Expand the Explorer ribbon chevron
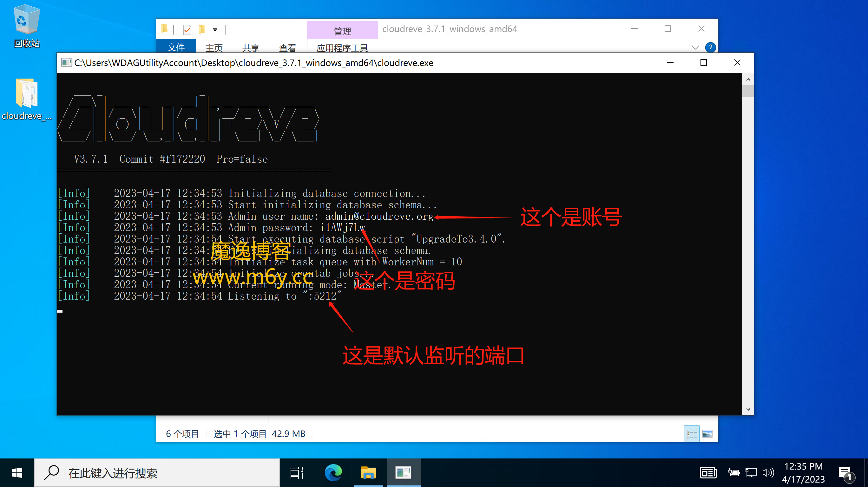 [695, 48]
